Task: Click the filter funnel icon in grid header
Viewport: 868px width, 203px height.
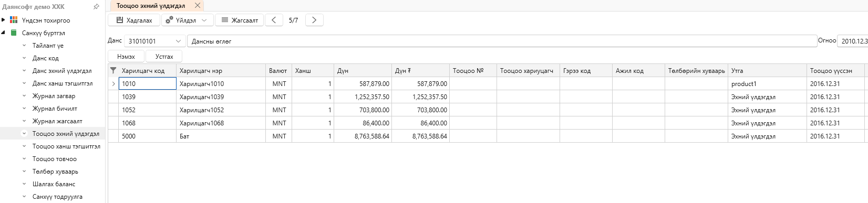Action: (x=113, y=70)
